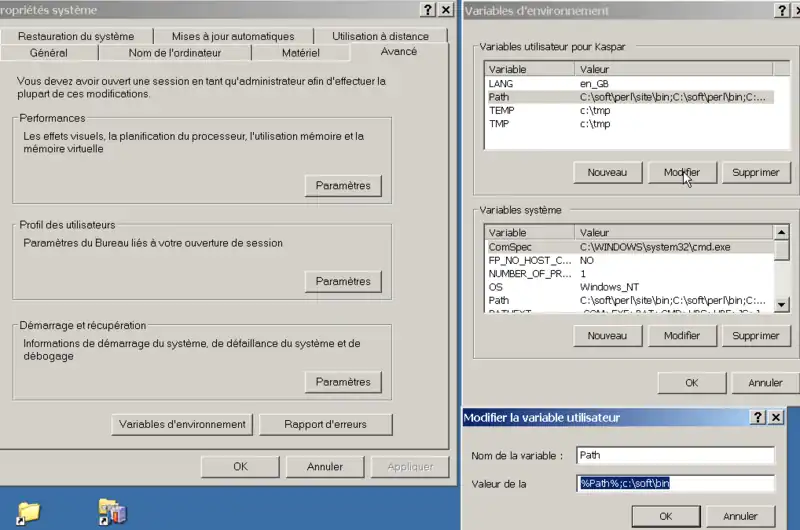
Task: Close the Modifier la variable utilisateur dialog
Action: click(x=776, y=417)
